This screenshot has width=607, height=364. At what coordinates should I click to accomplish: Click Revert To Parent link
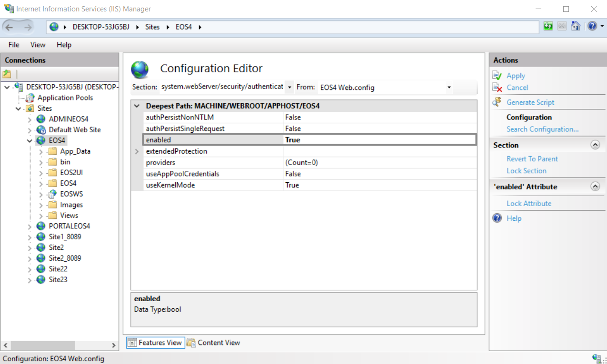(532, 159)
